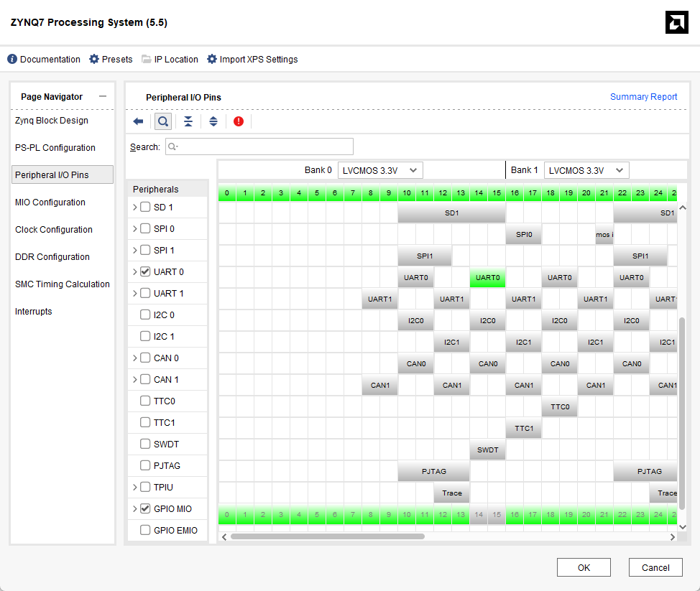Expand the CAN 0 tree row
Screen dimensions: 700x591
click(135, 358)
